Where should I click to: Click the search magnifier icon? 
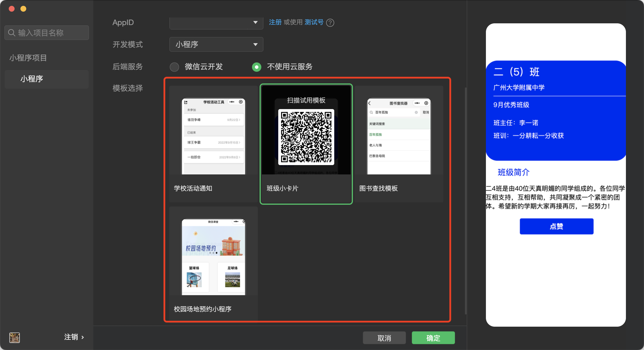12,33
